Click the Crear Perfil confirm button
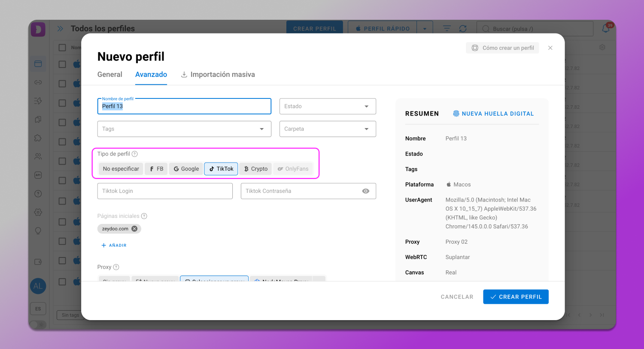Viewport: 644px width, 349px height. point(516,297)
